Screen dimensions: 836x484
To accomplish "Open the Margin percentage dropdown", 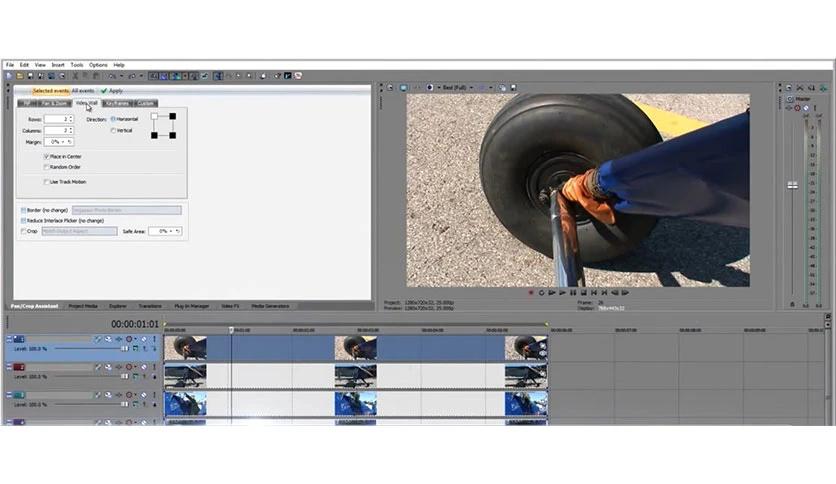I will point(63,142).
